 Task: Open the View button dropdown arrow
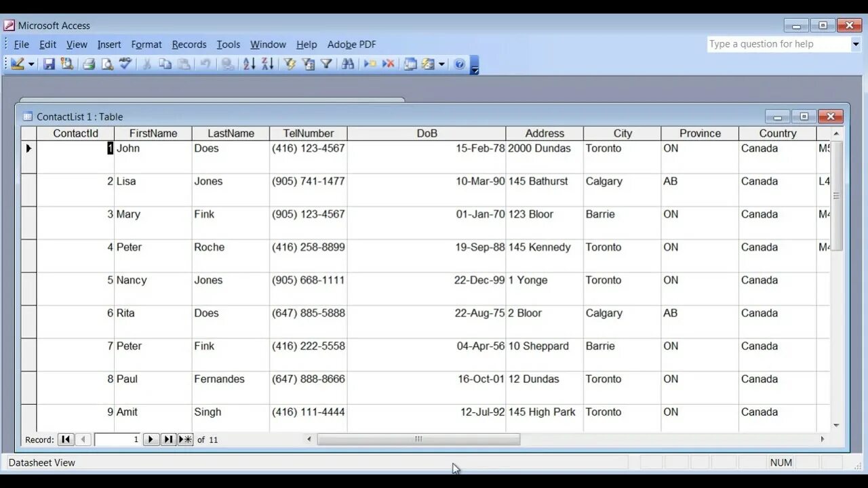[31, 64]
